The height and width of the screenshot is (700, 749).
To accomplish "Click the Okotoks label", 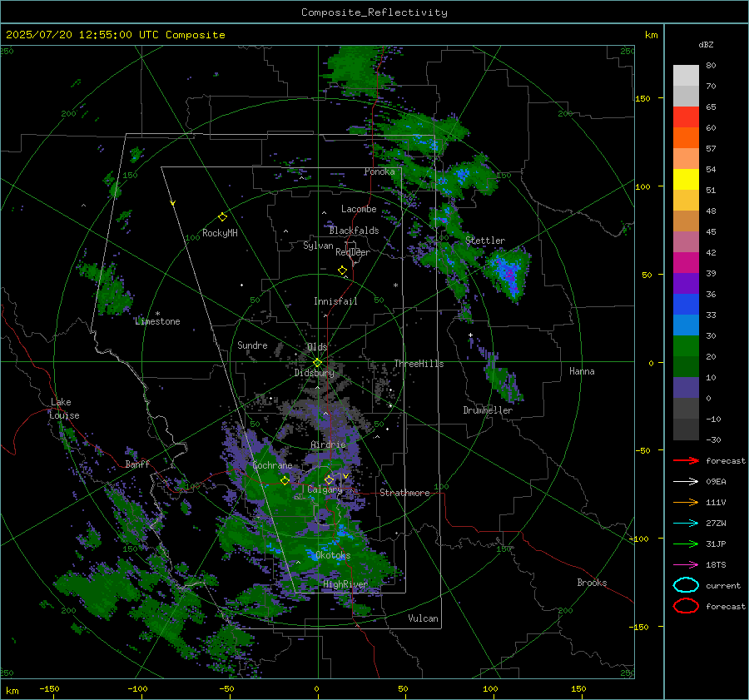I will (x=333, y=555).
